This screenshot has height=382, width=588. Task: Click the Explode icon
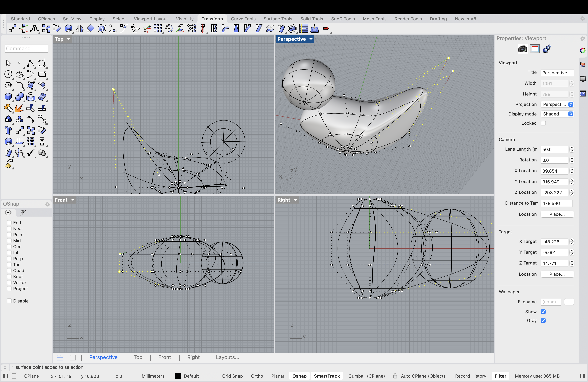click(19, 108)
